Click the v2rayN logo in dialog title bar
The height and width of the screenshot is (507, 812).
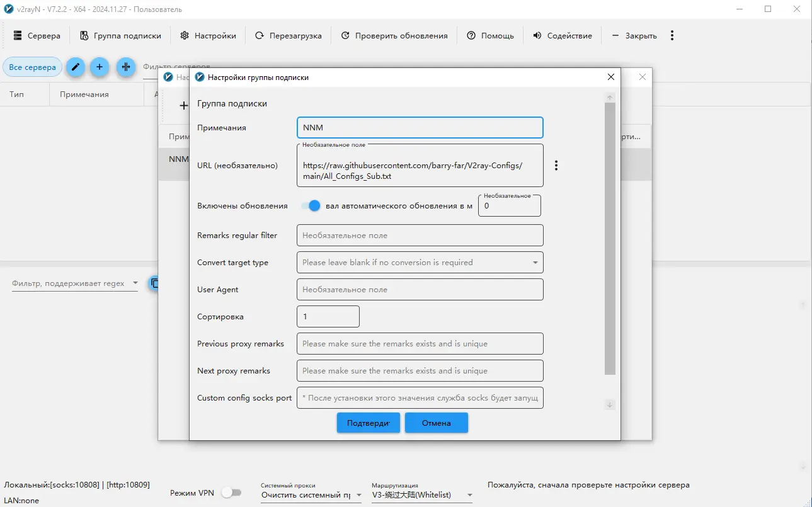pos(200,77)
